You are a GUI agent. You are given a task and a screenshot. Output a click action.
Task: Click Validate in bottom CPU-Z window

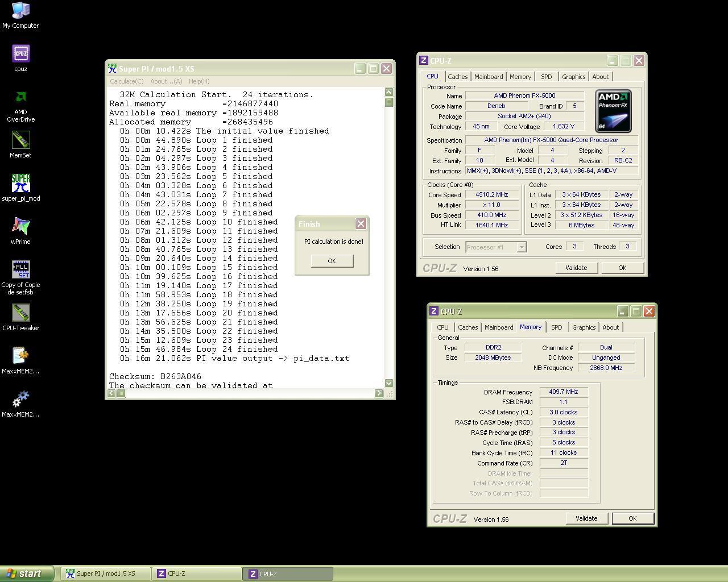(586, 518)
